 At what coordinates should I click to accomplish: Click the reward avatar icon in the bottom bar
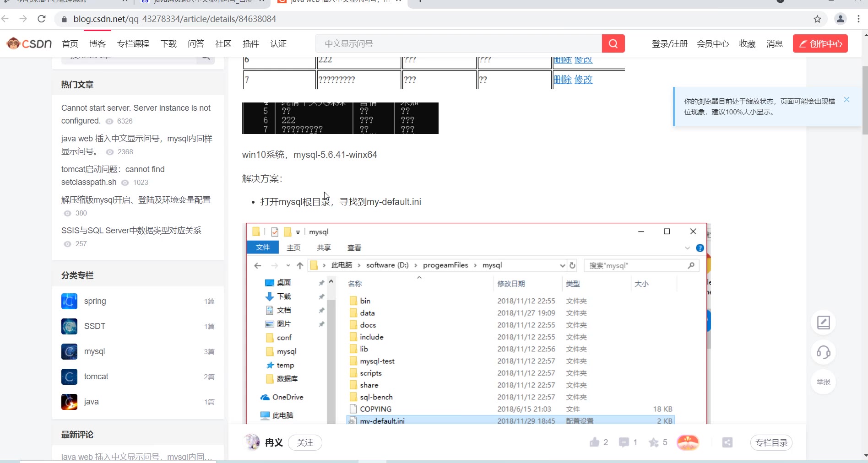(688, 442)
